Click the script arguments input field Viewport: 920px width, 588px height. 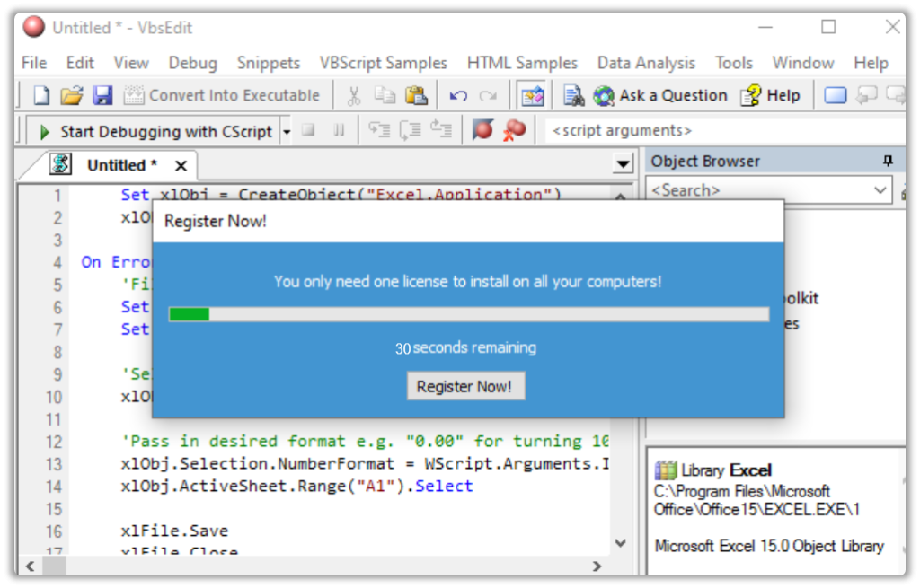tap(725, 131)
